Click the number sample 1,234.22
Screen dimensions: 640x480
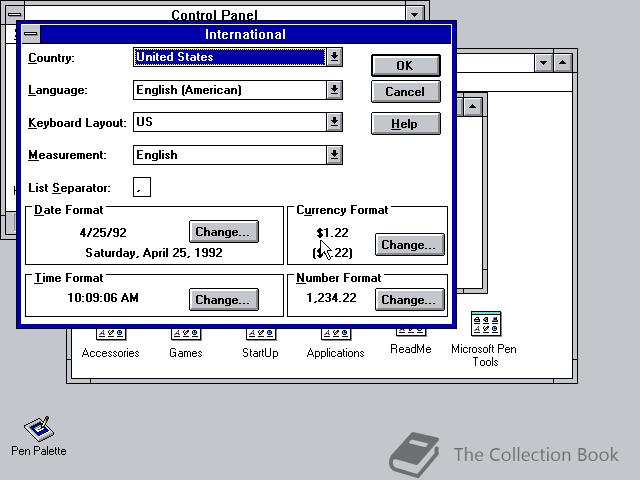331,298
